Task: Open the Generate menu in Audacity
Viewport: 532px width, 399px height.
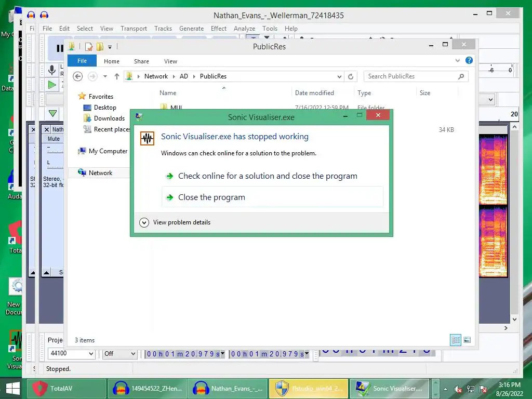Action: (191, 29)
